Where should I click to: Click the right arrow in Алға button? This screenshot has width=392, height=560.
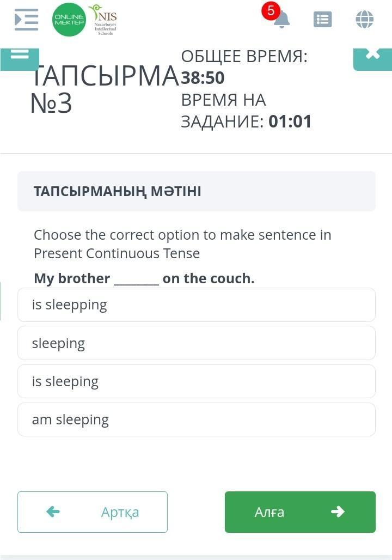tap(338, 512)
